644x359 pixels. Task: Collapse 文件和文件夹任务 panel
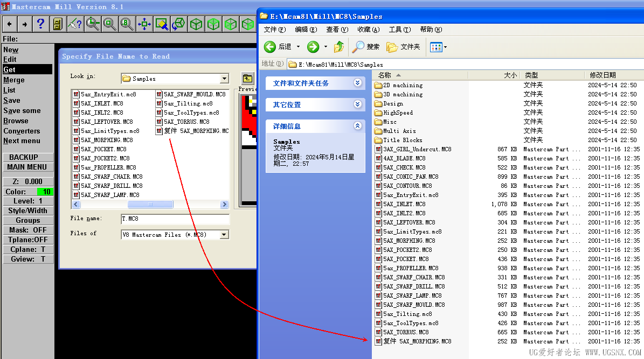pyautogui.click(x=358, y=83)
